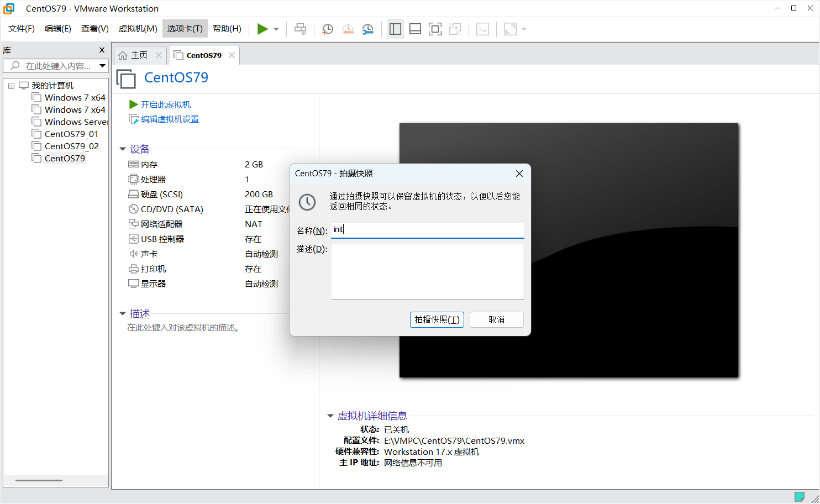Open the 编辑(E) menu
Screen dimensions: 820x504
tap(58, 29)
